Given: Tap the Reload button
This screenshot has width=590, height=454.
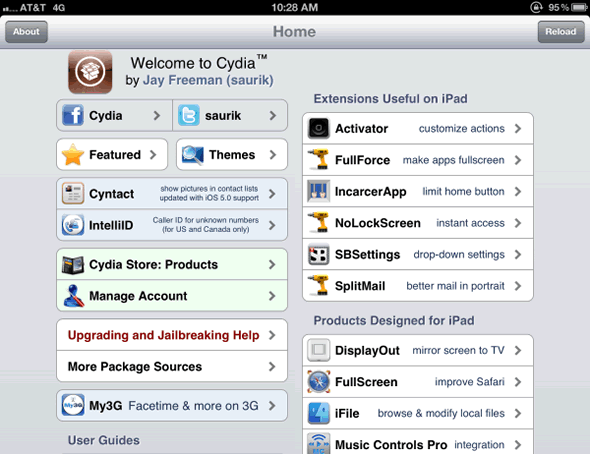Looking at the screenshot, I should click(561, 32).
